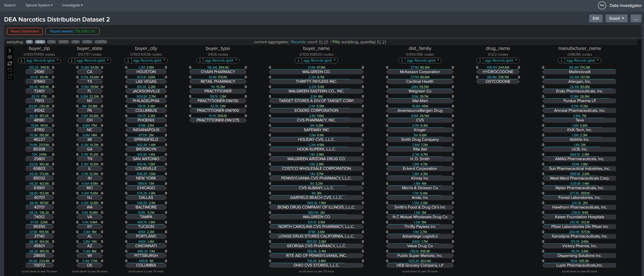The width and height of the screenshot is (644, 276).
Task: Select the HOUSTON city node
Action: coord(146,72)
